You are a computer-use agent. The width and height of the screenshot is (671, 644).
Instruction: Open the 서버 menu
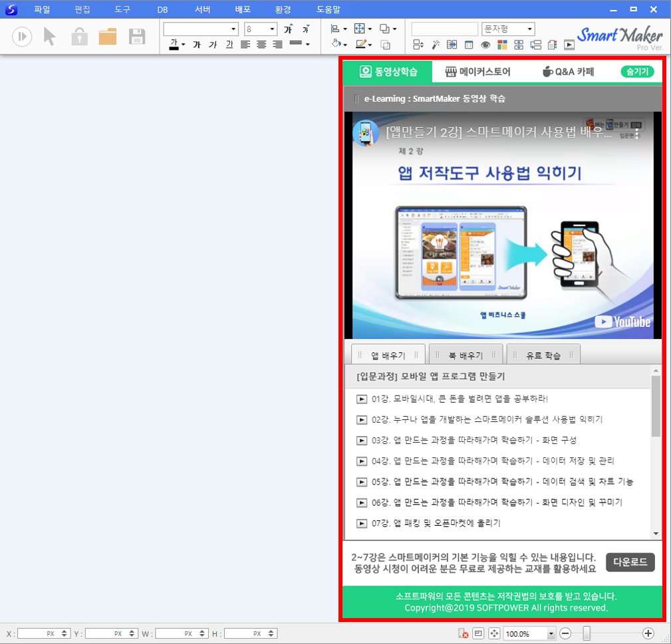203,9
